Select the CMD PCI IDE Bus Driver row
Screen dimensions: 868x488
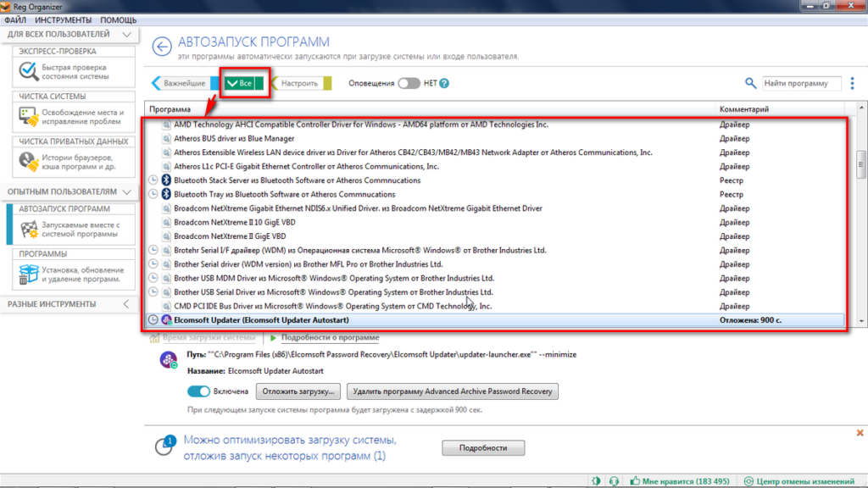[x=495, y=306]
